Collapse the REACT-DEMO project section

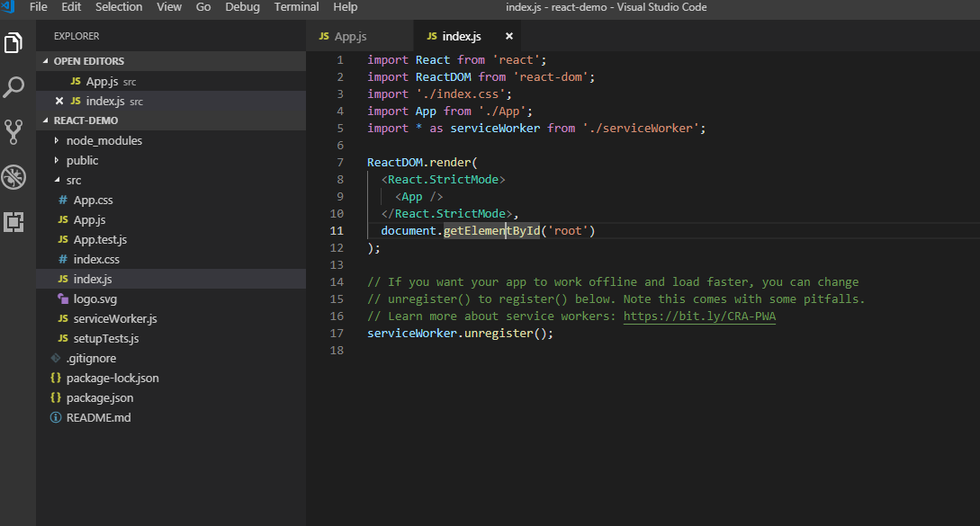(x=46, y=120)
